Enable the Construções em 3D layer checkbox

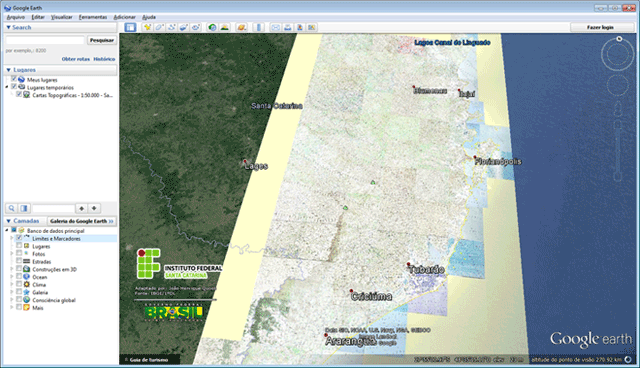(x=19, y=269)
